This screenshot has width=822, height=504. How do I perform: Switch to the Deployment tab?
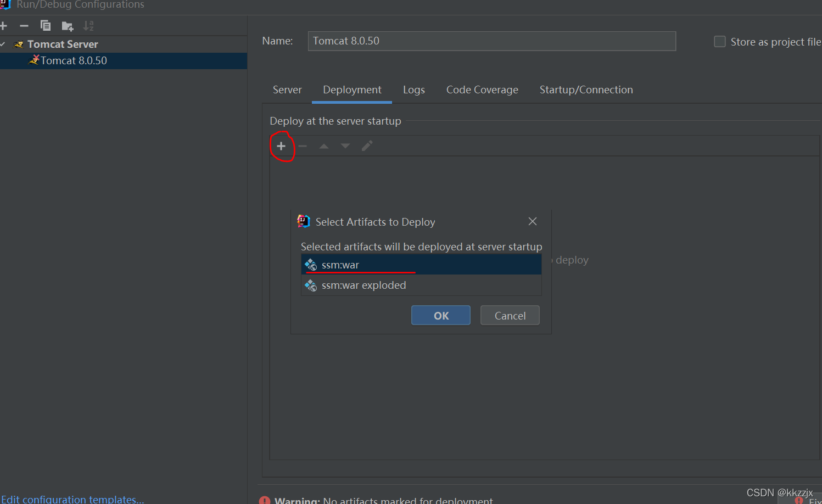(x=352, y=89)
